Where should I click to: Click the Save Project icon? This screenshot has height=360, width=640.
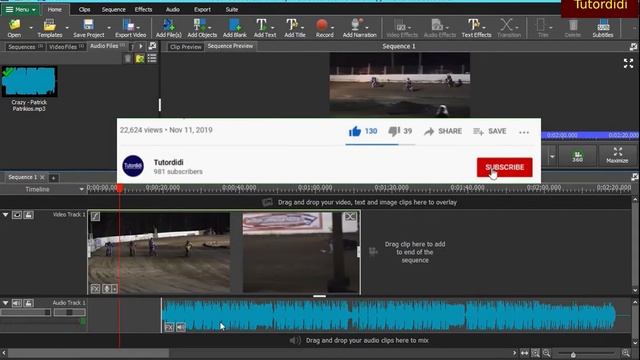point(88,25)
